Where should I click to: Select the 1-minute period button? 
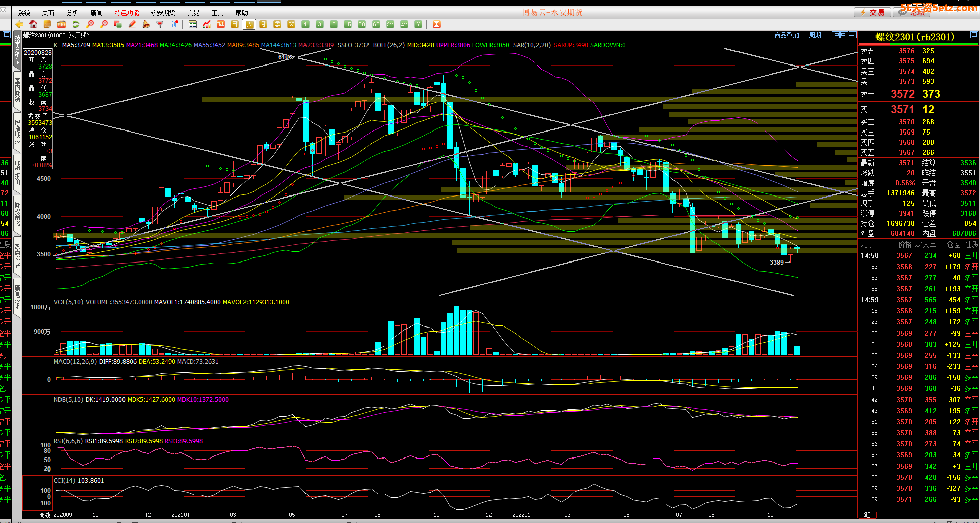(305, 24)
